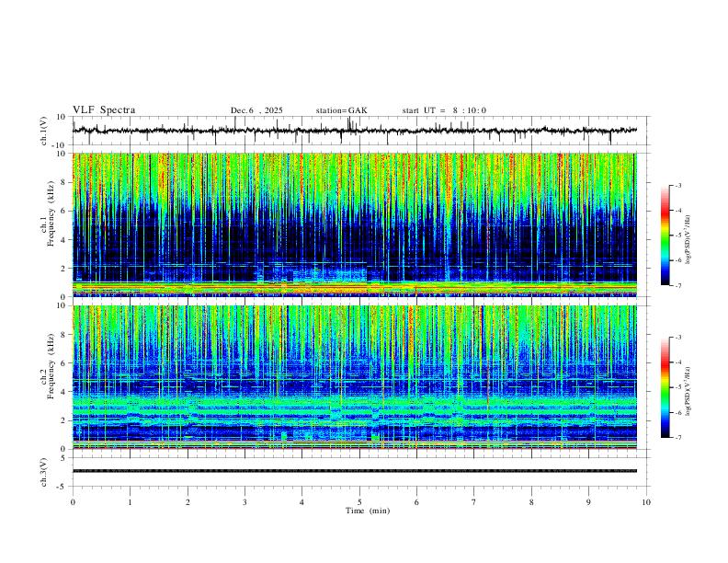Click the ch.1 voltage waveform trace
This screenshot has height=563, width=728.
(x=355, y=131)
